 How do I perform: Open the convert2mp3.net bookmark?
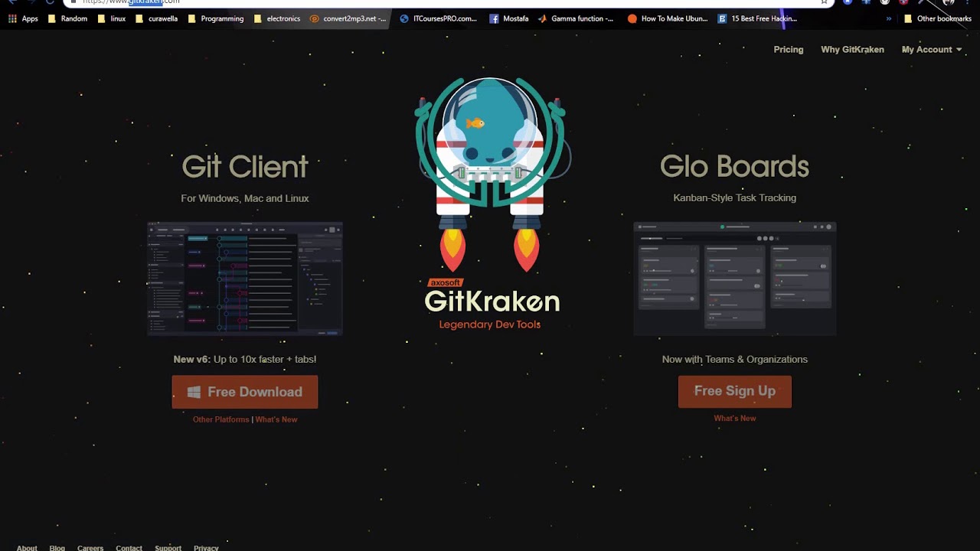pyautogui.click(x=348, y=18)
